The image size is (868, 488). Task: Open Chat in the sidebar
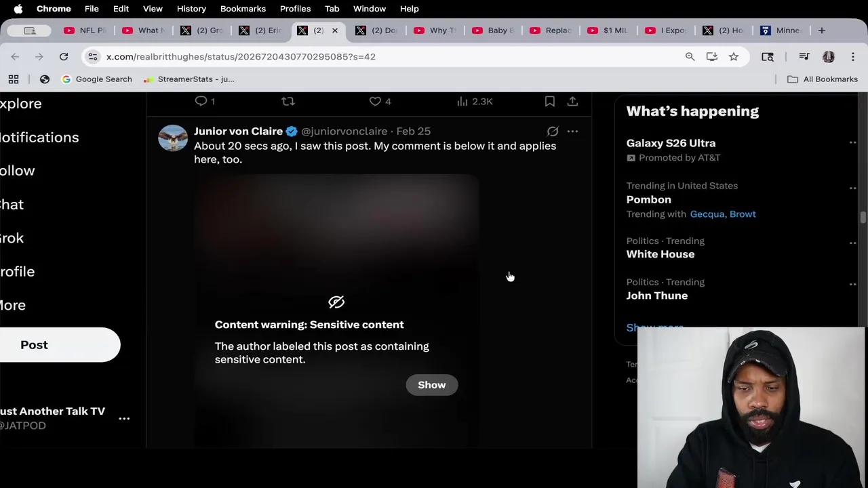[12, 205]
